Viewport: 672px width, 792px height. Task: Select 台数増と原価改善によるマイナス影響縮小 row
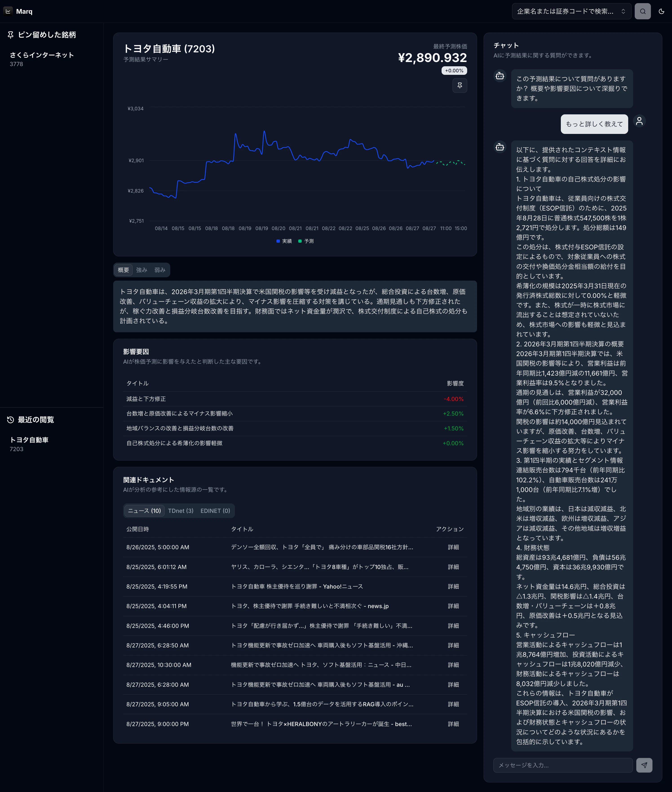tap(295, 414)
